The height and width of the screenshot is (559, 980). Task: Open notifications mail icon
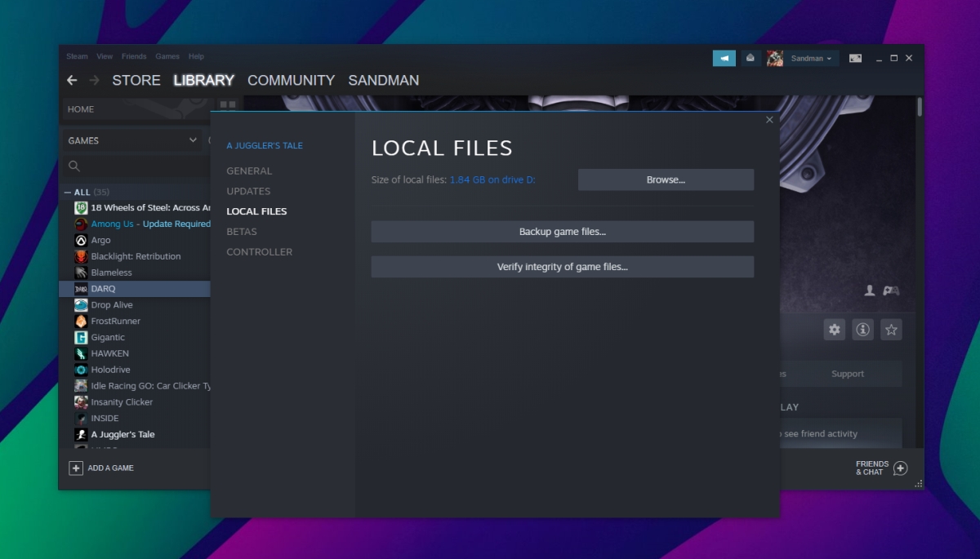pyautogui.click(x=751, y=58)
